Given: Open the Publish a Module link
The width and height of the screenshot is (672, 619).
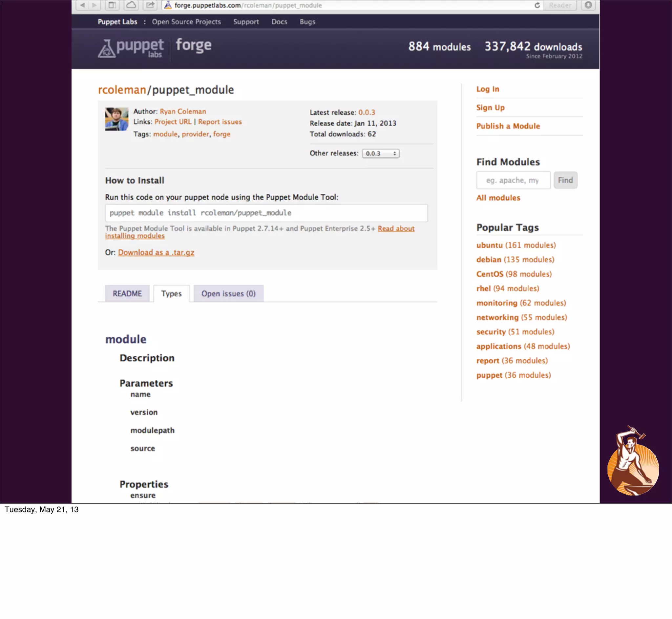Looking at the screenshot, I should [508, 126].
